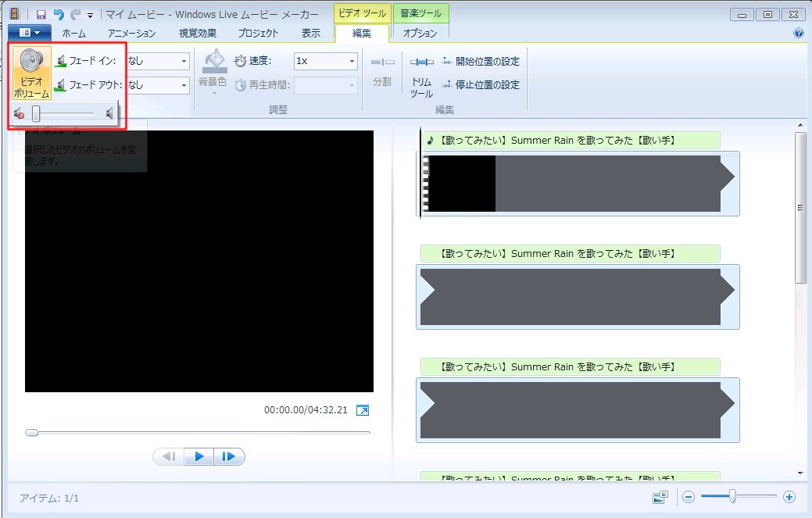Click the Trim Tool (トリム ツール) icon
Image resolution: width=812 pixels, height=518 pixels.
click(422, 63)
